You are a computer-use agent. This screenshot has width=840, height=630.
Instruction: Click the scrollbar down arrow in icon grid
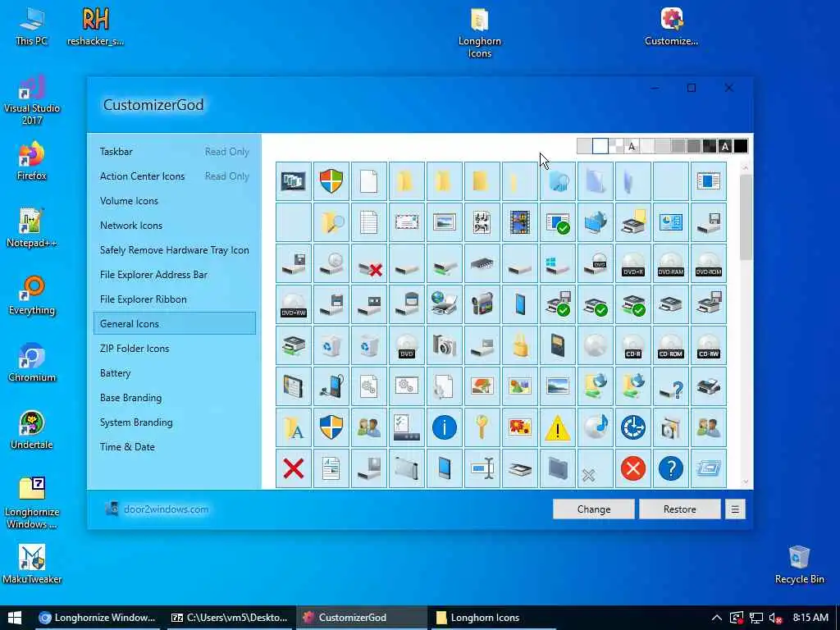coord(745,482)
